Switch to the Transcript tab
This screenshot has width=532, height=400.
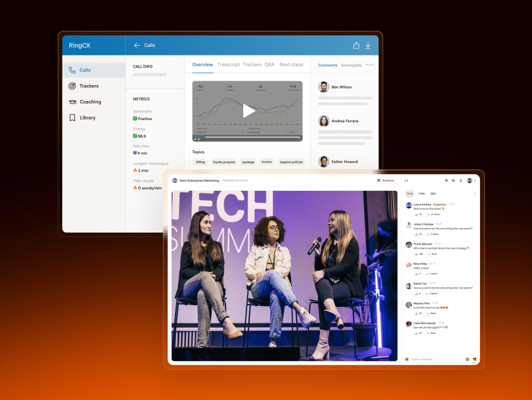228,65
